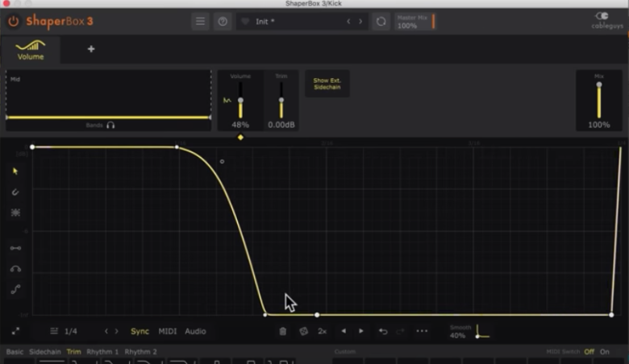Click the cableguys logo

click(606, 20)
